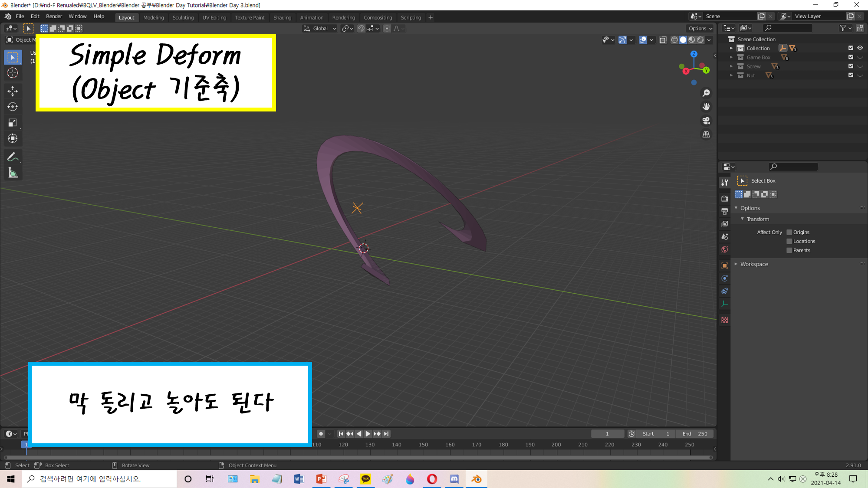Expand the Workspace panel

(x=754, y=264)
